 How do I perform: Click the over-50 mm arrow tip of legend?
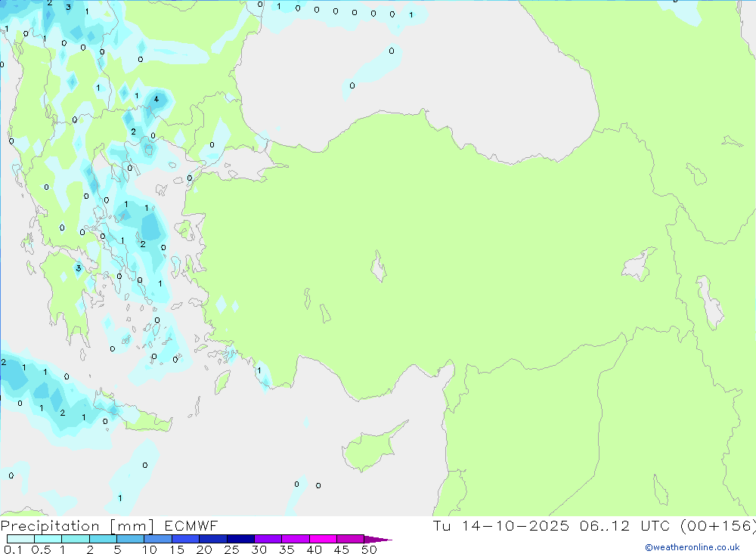point(378,540)
